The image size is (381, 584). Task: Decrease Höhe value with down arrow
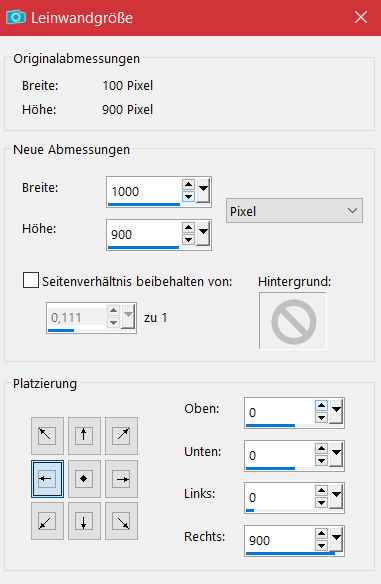[188, 239]
